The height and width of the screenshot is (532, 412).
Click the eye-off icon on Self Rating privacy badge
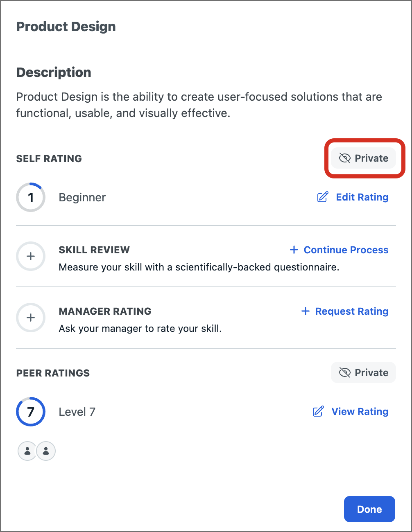345,158
